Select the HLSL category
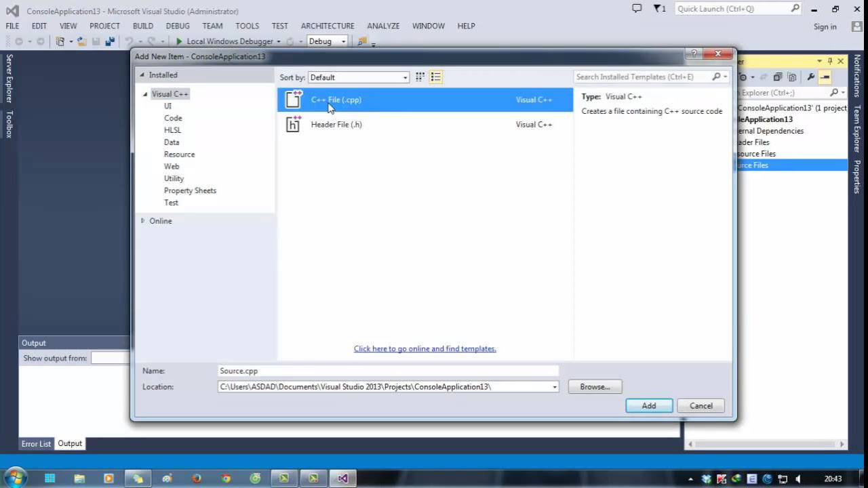This screenshot has height=488, width=868. (172, 130)
